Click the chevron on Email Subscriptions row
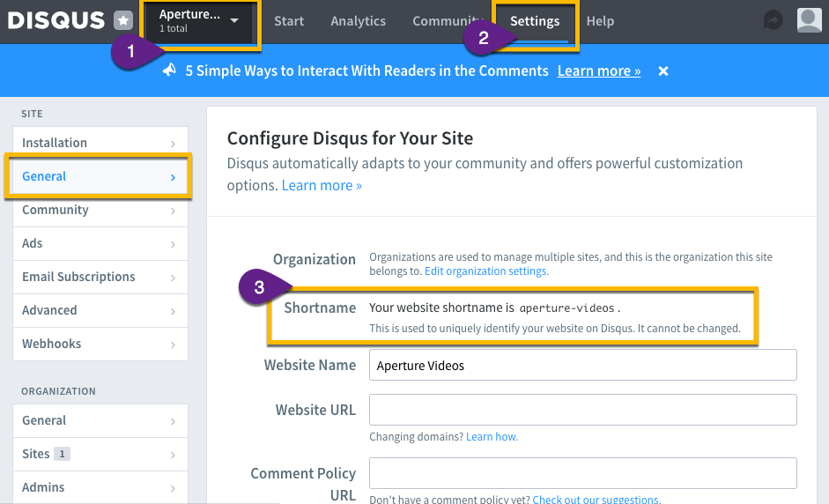829x504 pixels. 173,278
